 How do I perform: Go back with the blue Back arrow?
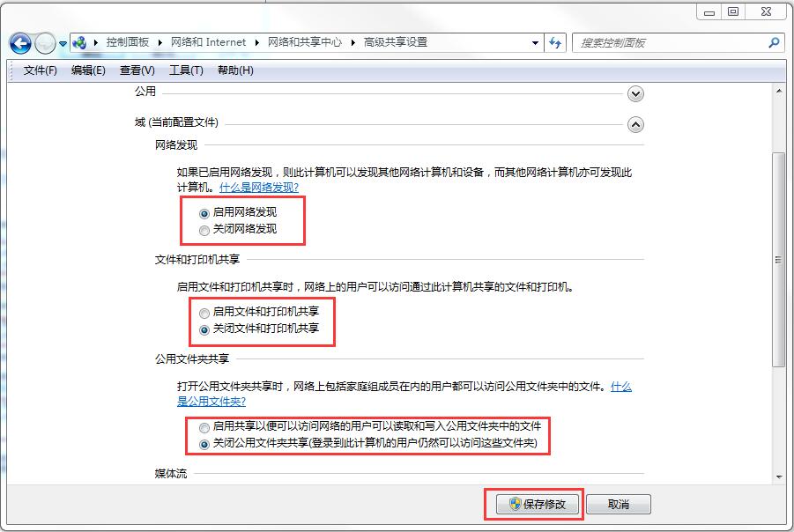(20, 43)
